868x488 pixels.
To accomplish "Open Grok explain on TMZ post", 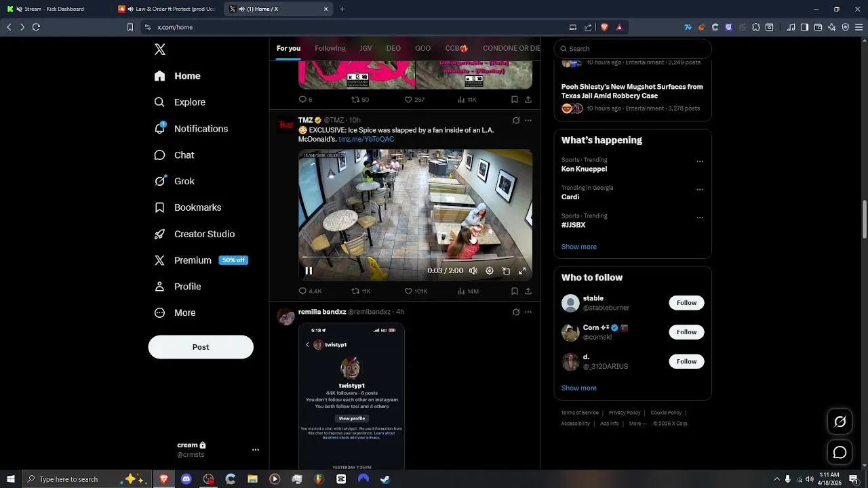I will (516, 121).
